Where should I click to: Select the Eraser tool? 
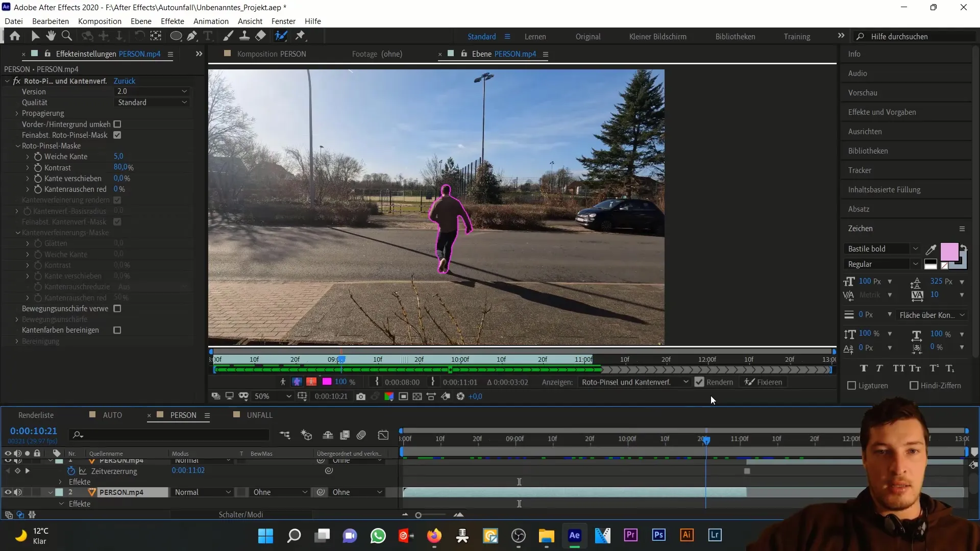(x=261, y=36)
